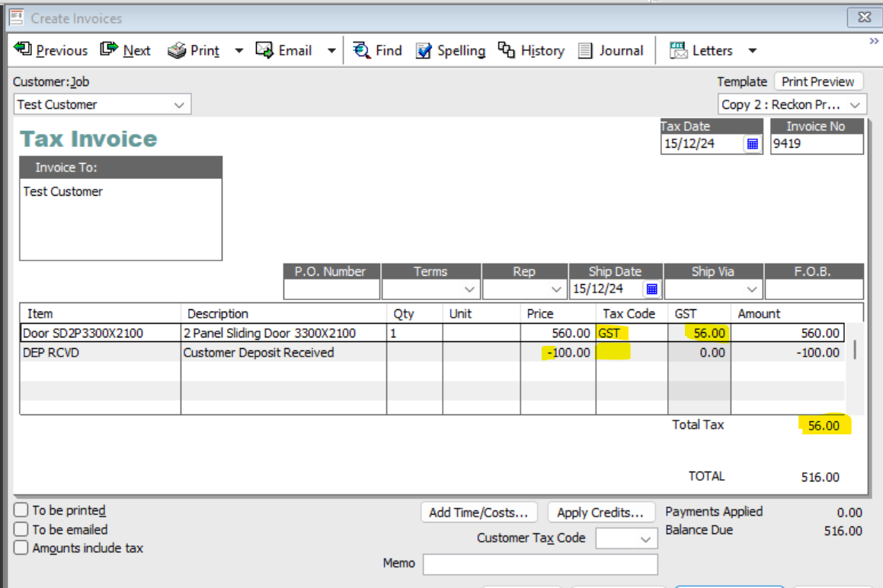Image resolution: width=883 pixels, height=588 pixels.
Task: Click the Print Preview button
Action: 817,81
